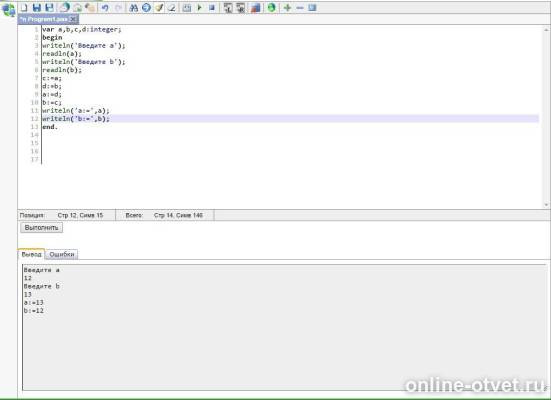The image size is (551, 400).
Task: Click the editor scrollbar up arrow
Action: click(x=546, y=30)
